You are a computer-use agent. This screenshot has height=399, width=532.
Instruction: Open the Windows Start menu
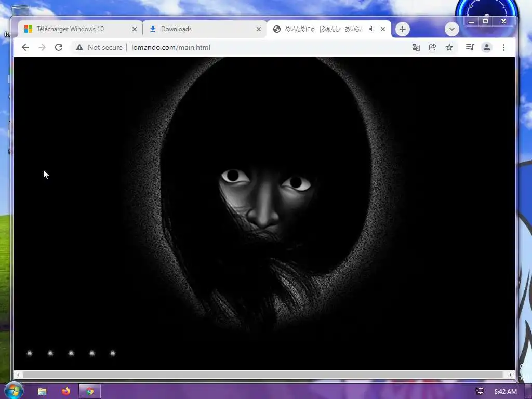[x=14, y=391]
